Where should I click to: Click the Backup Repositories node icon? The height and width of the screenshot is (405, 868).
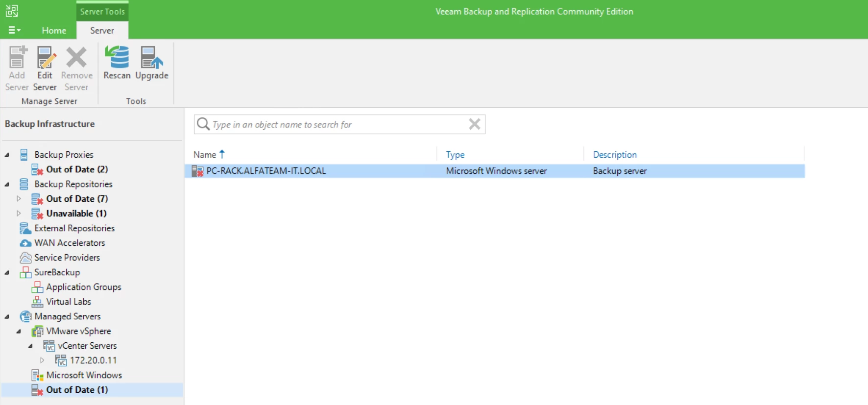[24, 184]
